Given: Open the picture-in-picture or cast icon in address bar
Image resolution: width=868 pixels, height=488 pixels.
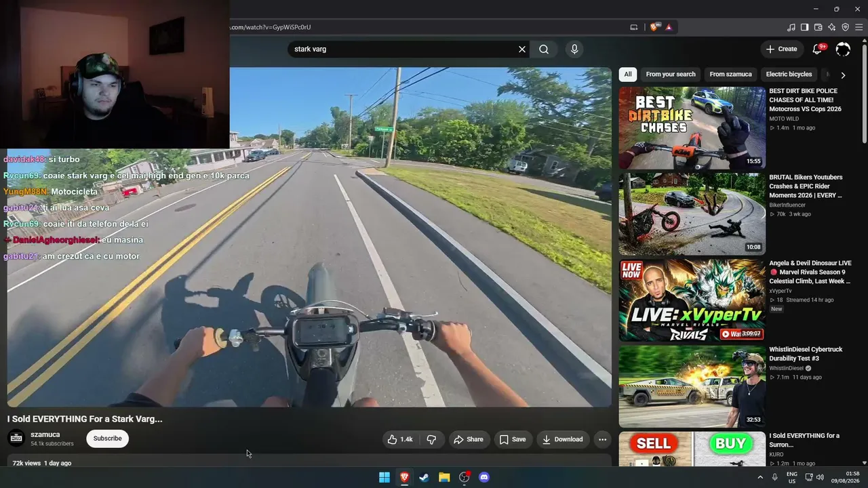Looking at the screenshot, I should pyautogui.click(x=634, y=27).
